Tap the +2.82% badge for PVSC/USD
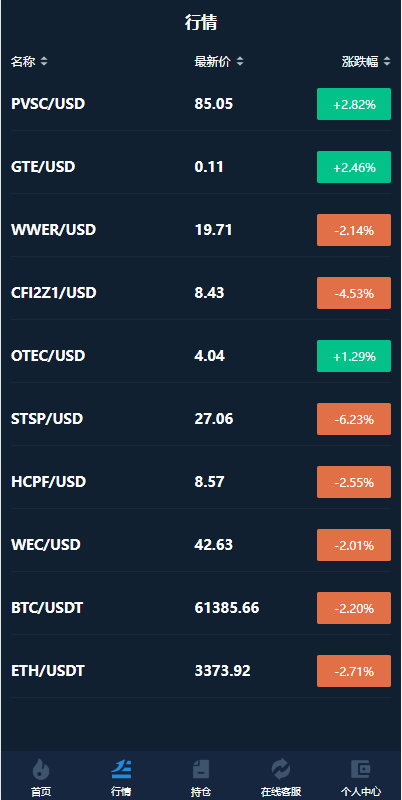 [354, 104]
